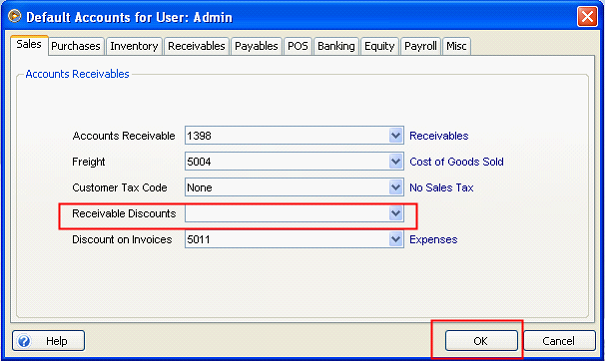Switch to the Sales tab

(29, 45)
